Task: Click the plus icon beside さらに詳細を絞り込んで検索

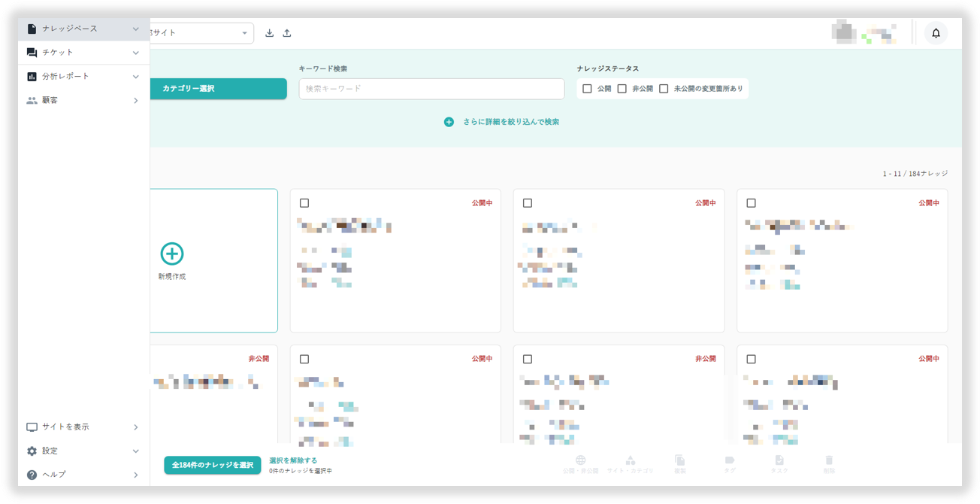Action: 449,122
